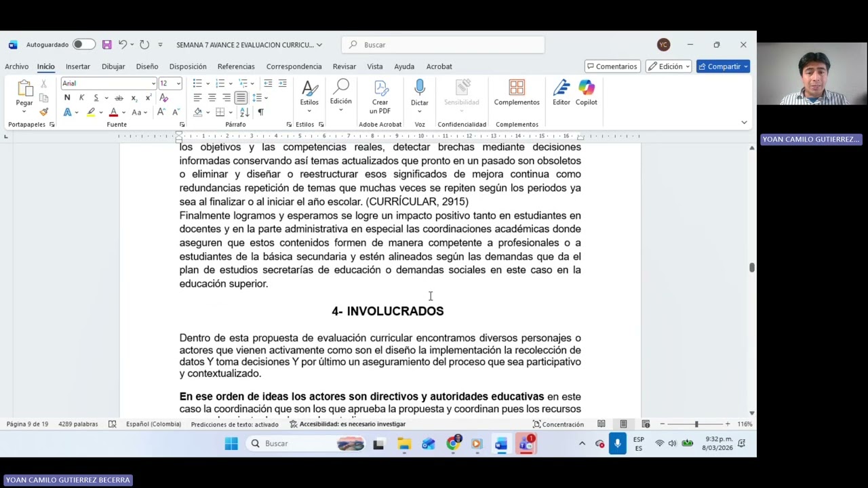Image resolution: width=868 pixels, height=488 pixels.
Task: Decrease paragraph indent
Action: pos(268,83)
